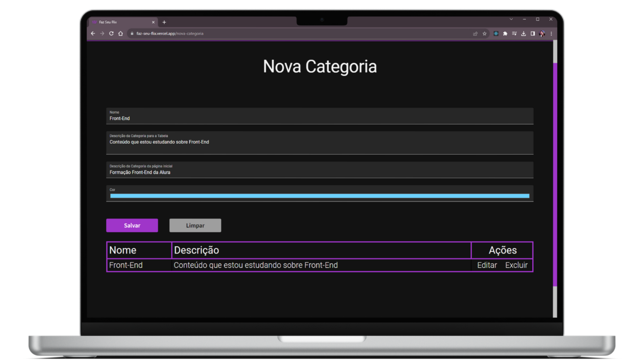Edit the table description text area
This screenshot has height=362, width=644.
click(320, 143)
